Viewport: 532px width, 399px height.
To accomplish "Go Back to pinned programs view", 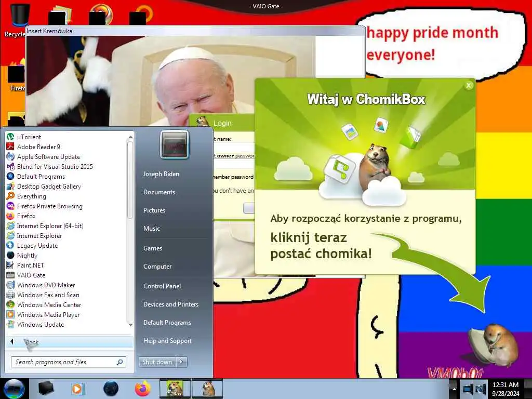I will click(69, 342).
